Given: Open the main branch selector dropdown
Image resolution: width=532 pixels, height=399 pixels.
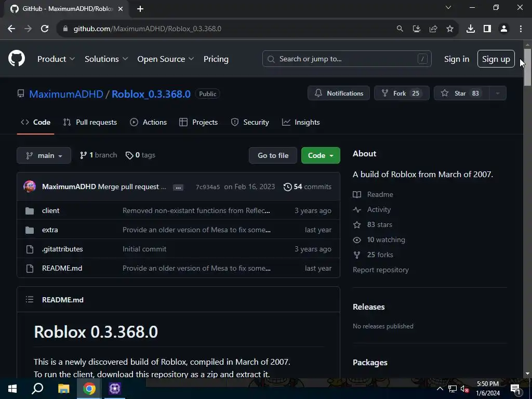Looking at the screenshot, I should point(44,155).
